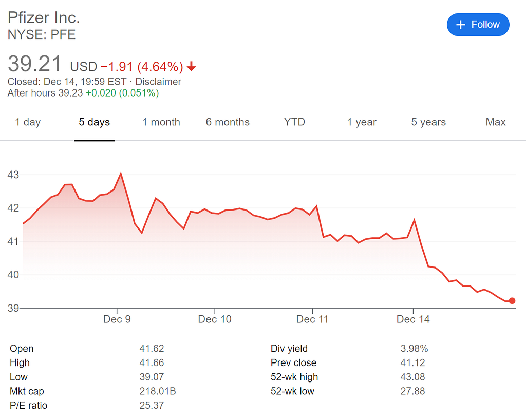Click the Follow button
The image size is (526, 420).
tap(478, 25)
